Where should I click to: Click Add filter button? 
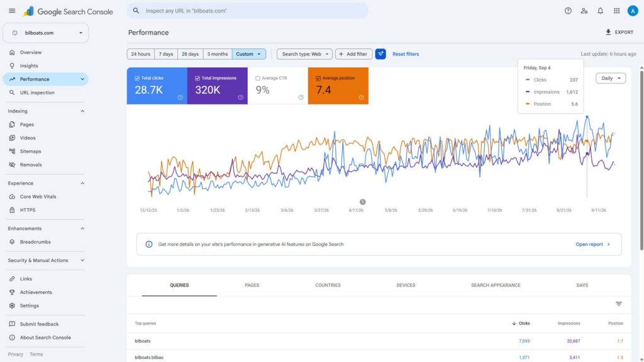pyautogui.click(x=353, y=54)
